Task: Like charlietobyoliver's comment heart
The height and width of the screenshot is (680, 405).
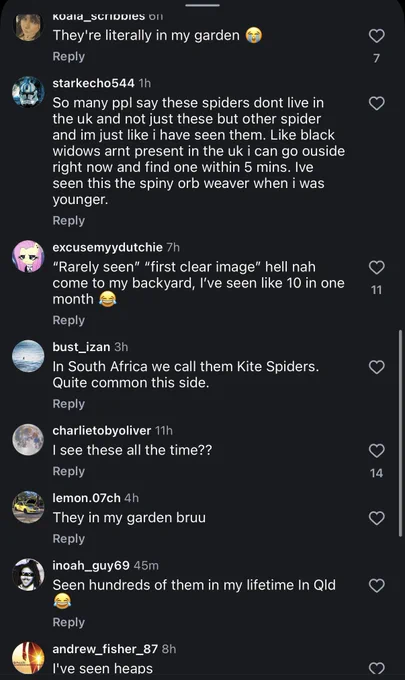Action: [x=376, y=451]
